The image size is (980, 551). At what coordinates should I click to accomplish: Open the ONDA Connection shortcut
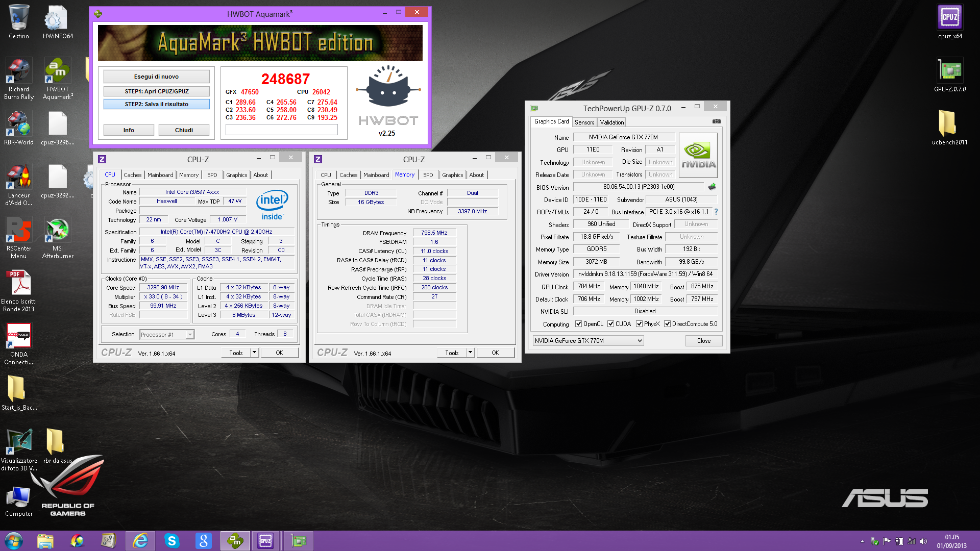pyautogui.click(x=19, y=344)
